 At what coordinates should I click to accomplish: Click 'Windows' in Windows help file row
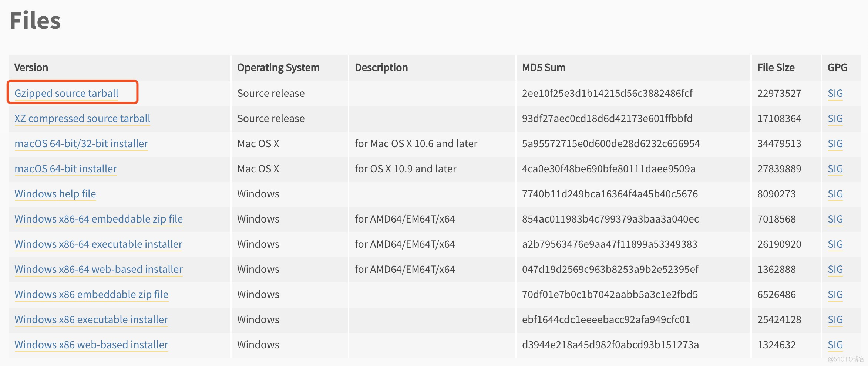pos(258,194)
